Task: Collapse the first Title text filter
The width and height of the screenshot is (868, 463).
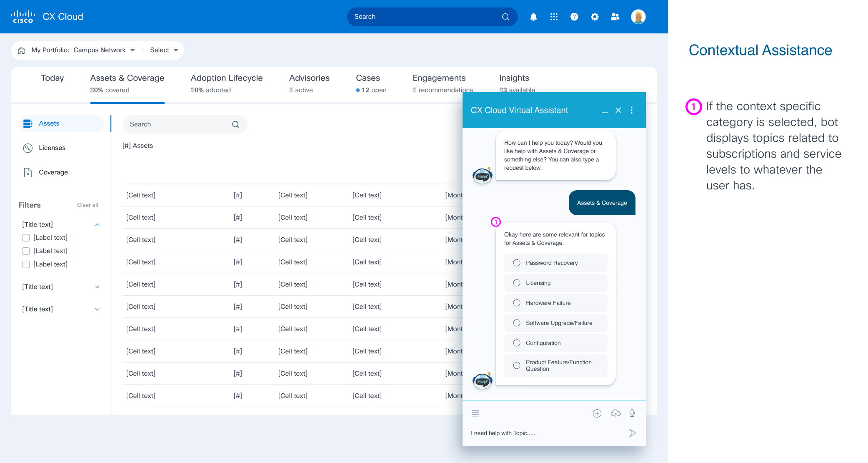Action: click(97, 225)
